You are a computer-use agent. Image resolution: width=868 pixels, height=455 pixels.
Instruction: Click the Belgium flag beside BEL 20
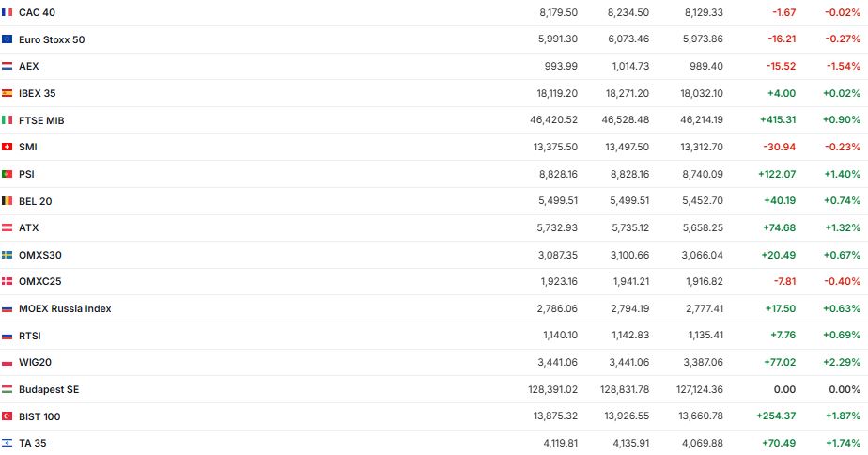point(8,201)
